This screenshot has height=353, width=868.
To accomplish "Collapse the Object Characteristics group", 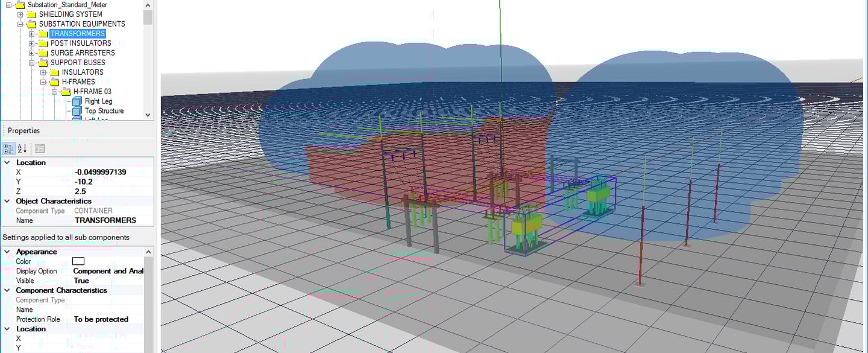I will click(7, 201).
